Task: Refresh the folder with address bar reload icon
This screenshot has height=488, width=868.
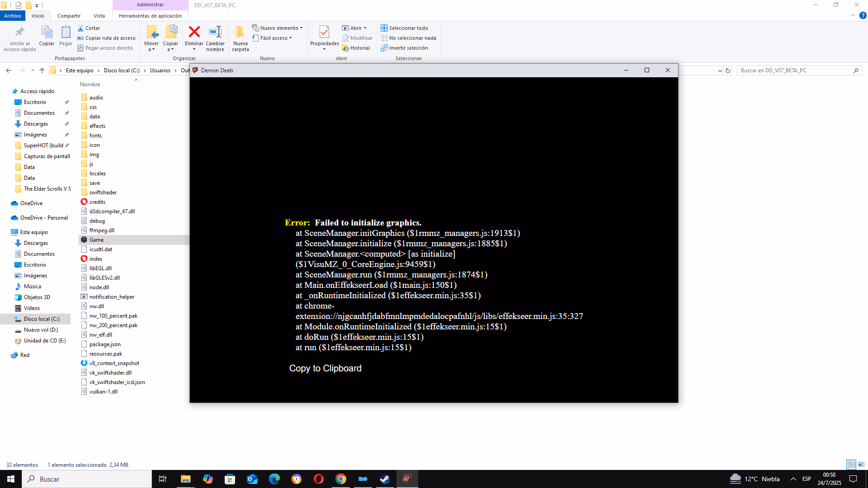Action: coord(728,70)
